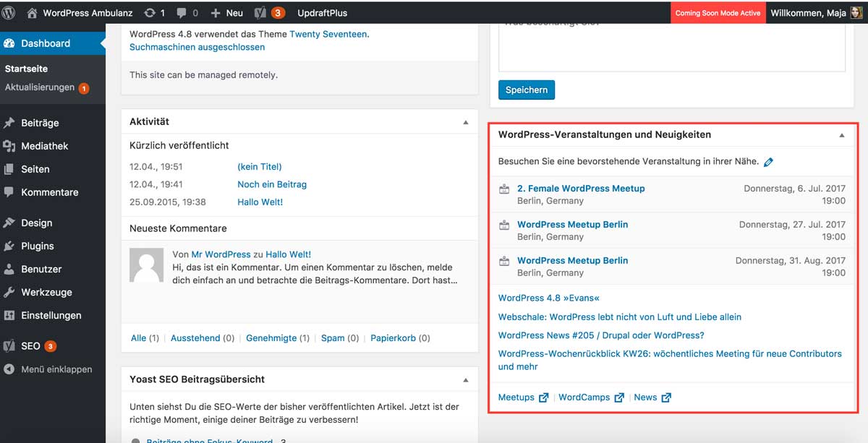Open the (kein Titel) post
868x443 pixels.
pyautogui.click(x=260, y=166)
